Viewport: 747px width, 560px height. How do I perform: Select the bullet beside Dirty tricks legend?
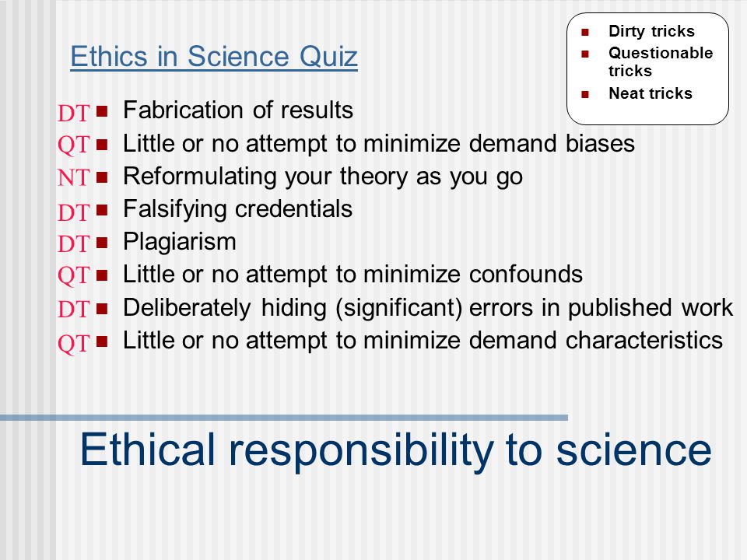585,33
